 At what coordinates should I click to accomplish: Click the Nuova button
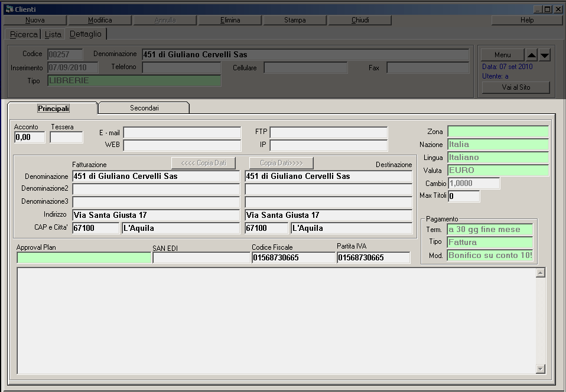tap(35, 20)
